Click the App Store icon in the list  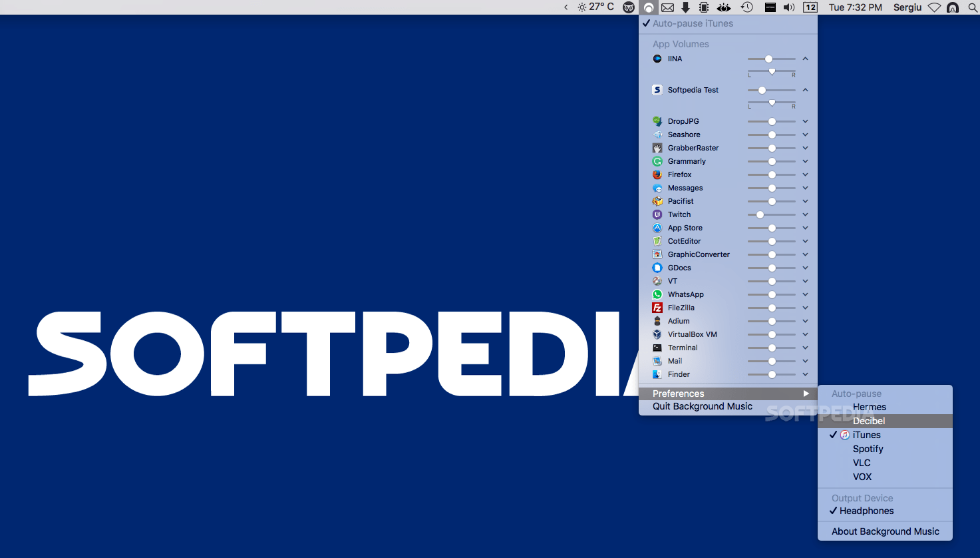[657, 228]
